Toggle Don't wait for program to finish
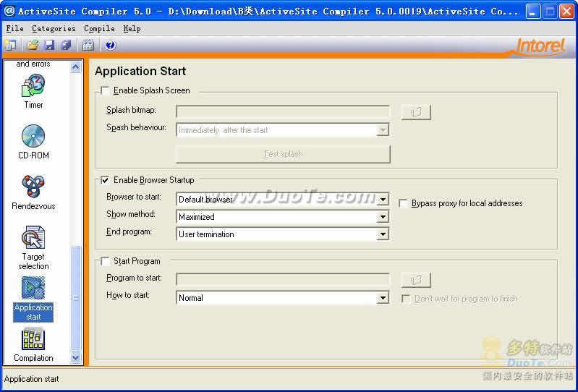 (x=406, y=299)
